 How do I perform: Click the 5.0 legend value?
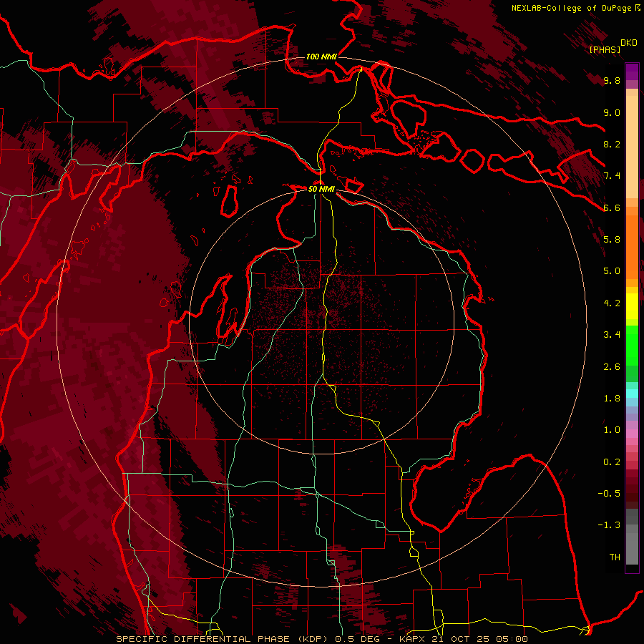pyautogui.click(x=612, y=271)
